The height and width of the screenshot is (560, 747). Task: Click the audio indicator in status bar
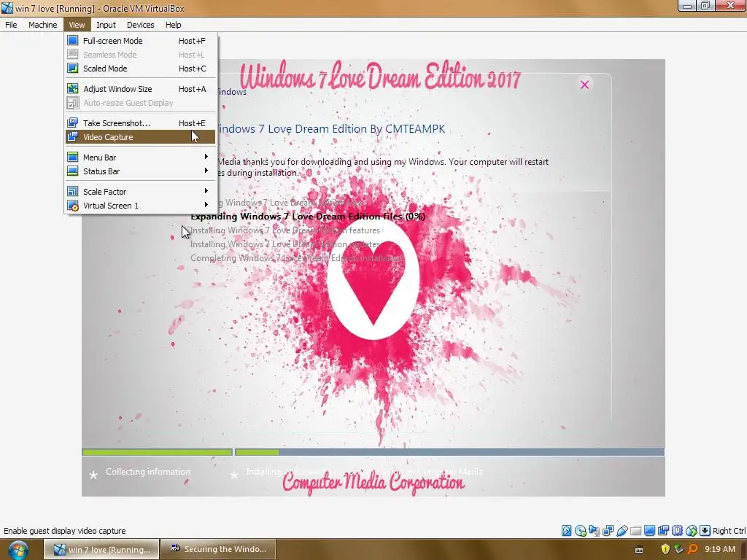pyautogui.click(x=594, y=531)
